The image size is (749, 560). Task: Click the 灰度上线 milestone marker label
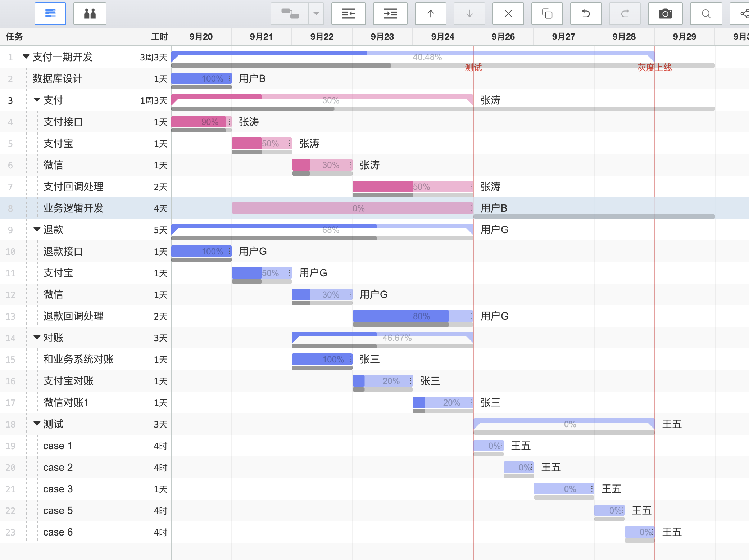654,67
